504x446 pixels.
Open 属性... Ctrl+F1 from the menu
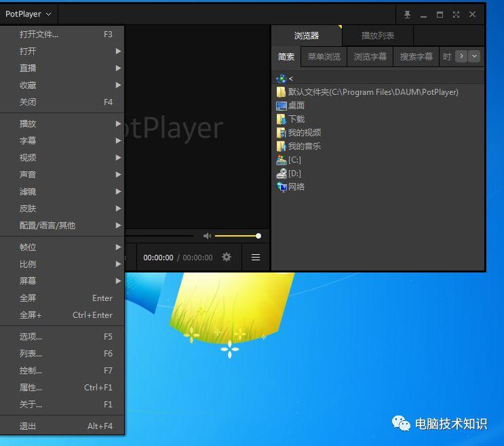pyautogui.click(x=62, y=388)
